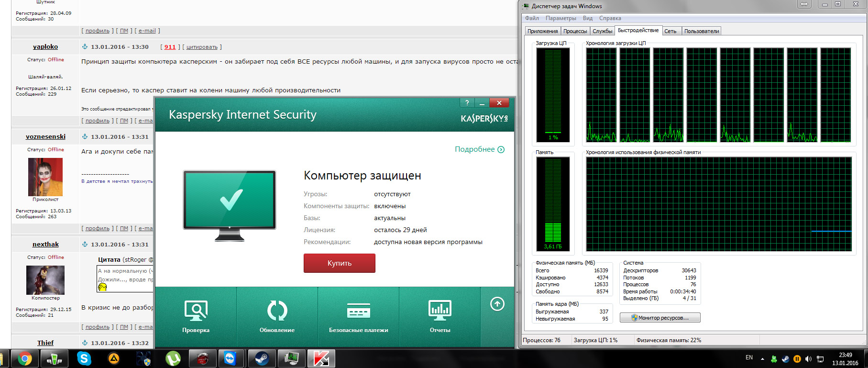Screen dimensions: 868x368
Task: Open the nexthak username link
Action: [45, 244]
